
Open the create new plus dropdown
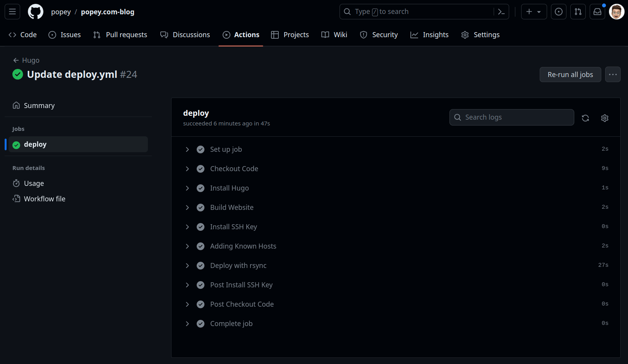[534, 12]
